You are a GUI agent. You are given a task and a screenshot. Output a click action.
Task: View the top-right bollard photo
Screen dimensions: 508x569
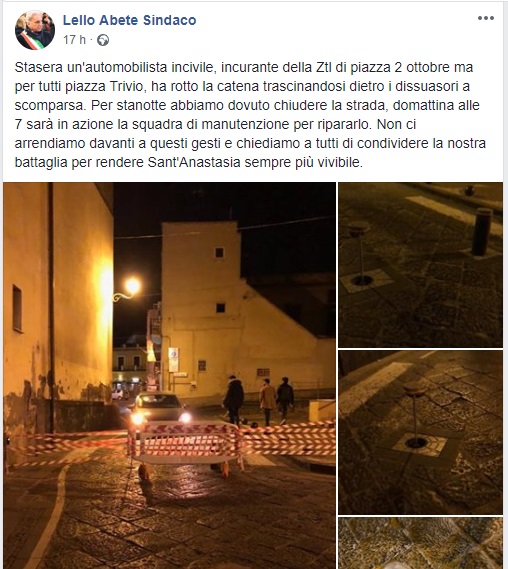420,265
